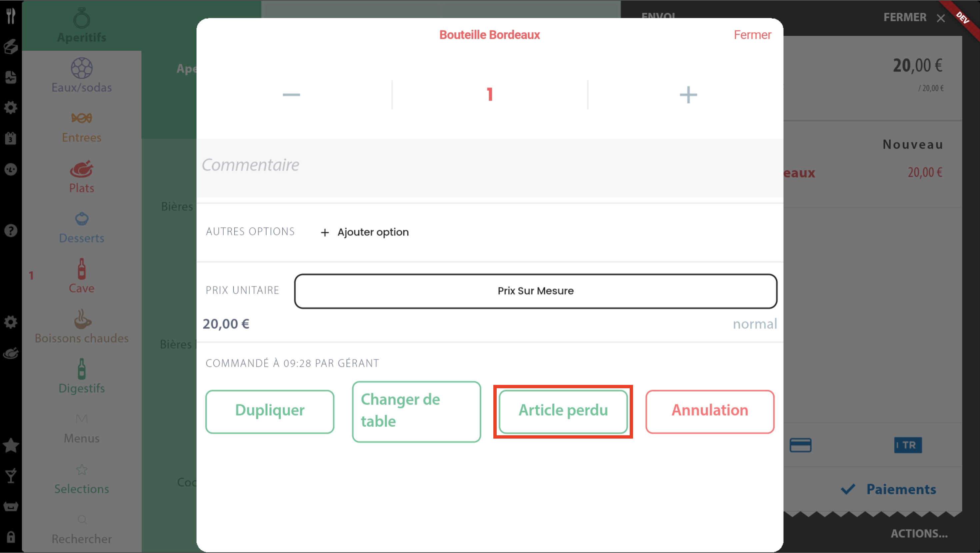Click the minus quantity button
980x553 pixels.
pos(291,94)
